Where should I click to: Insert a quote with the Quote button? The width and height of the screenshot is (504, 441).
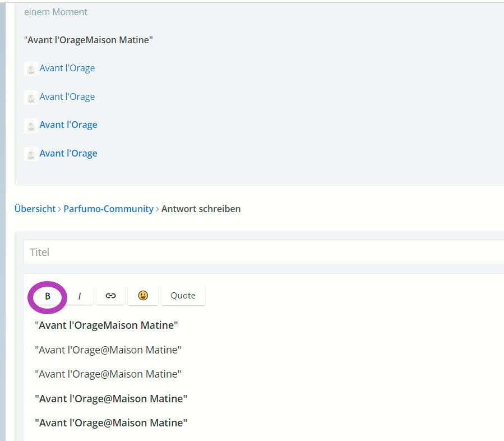tap(183, 296)
